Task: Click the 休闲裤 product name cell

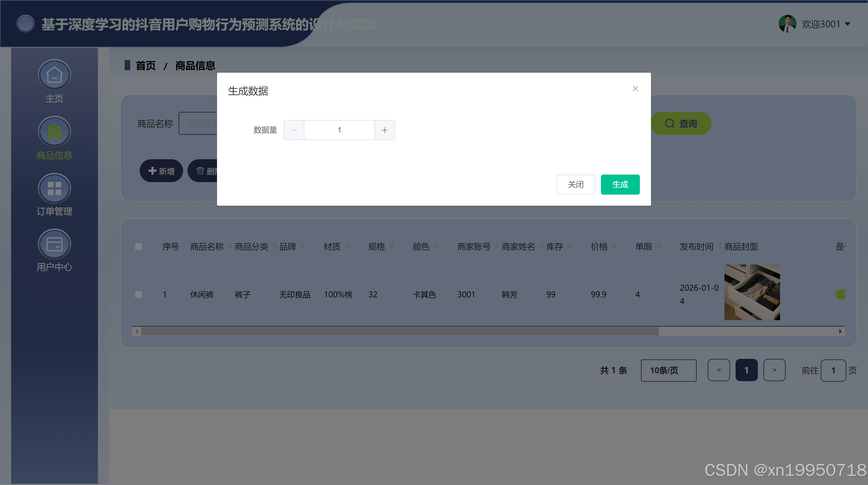Action: pyautogui.click(x=202, y=295)
